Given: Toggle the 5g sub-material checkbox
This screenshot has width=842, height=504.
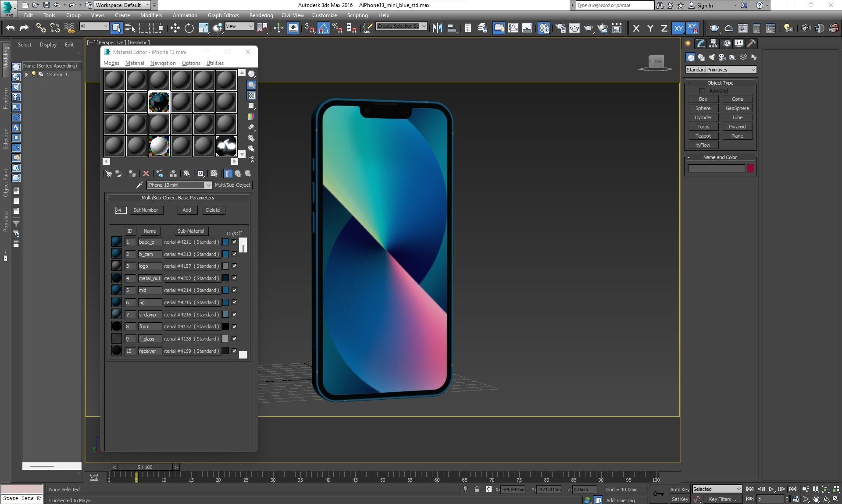Looking at the screenshot, I should point(234,302).
